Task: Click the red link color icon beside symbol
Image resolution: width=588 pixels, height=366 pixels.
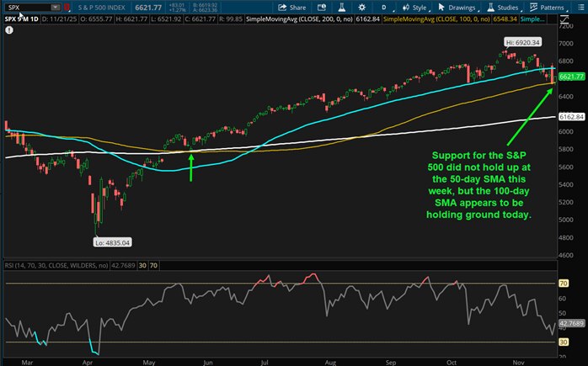Action: pos(67,7)
